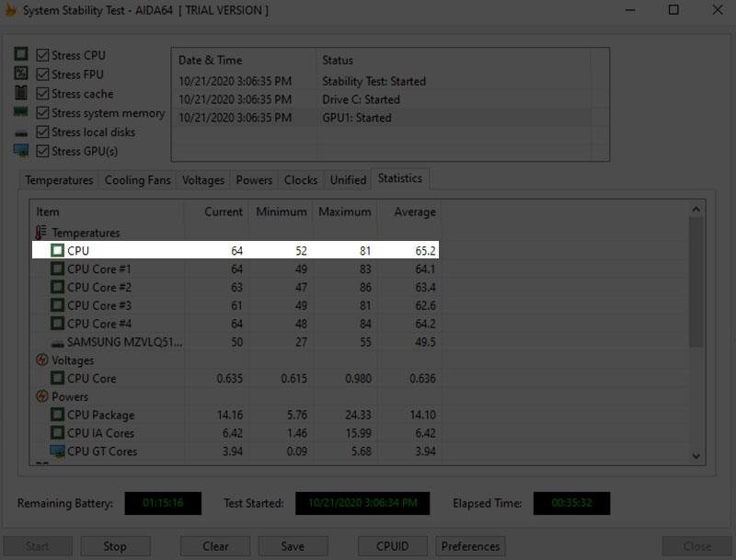This screenshot has width=736, height=560.
Task: Disable the Stress CPU checkbox
Action: [x=41, y=55]
